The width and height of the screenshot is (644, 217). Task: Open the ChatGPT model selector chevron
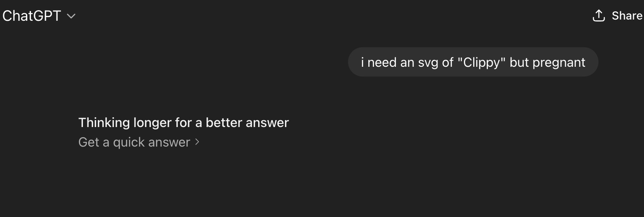pos(71,16)
